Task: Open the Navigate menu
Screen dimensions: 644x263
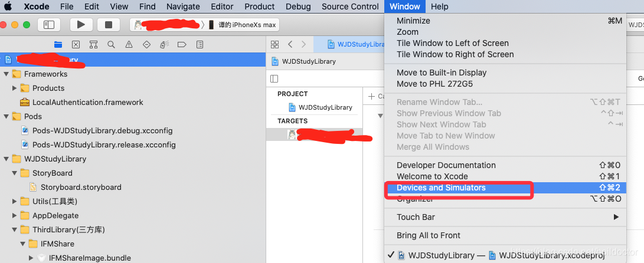Action: 183,6
